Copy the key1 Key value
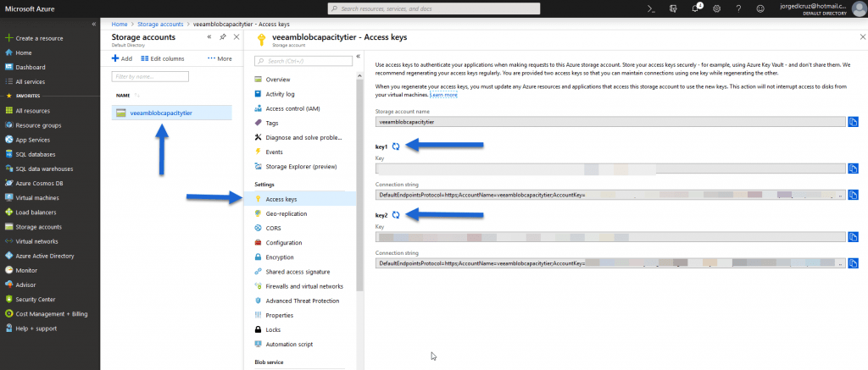 tap(854, 168)
